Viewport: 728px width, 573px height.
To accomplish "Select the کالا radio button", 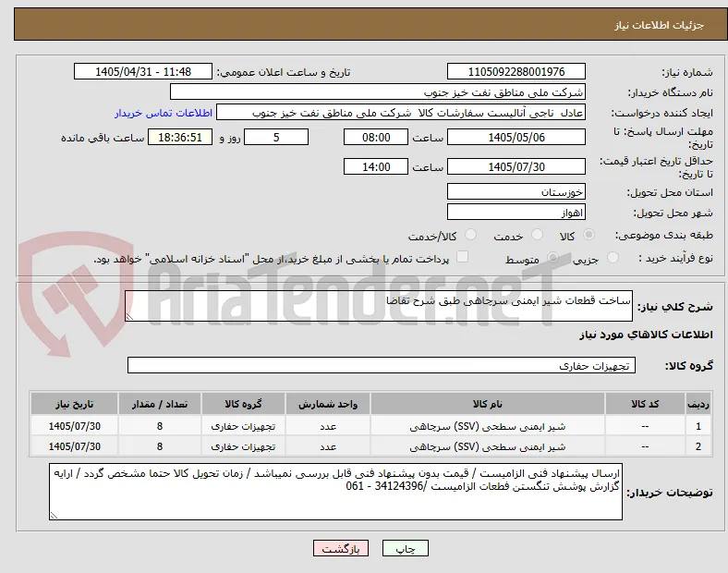I will tap(588, 235).
